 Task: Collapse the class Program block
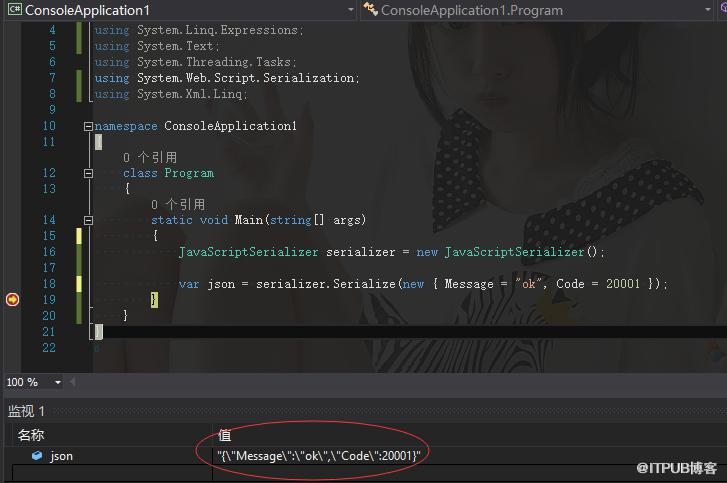coord(89,173)
